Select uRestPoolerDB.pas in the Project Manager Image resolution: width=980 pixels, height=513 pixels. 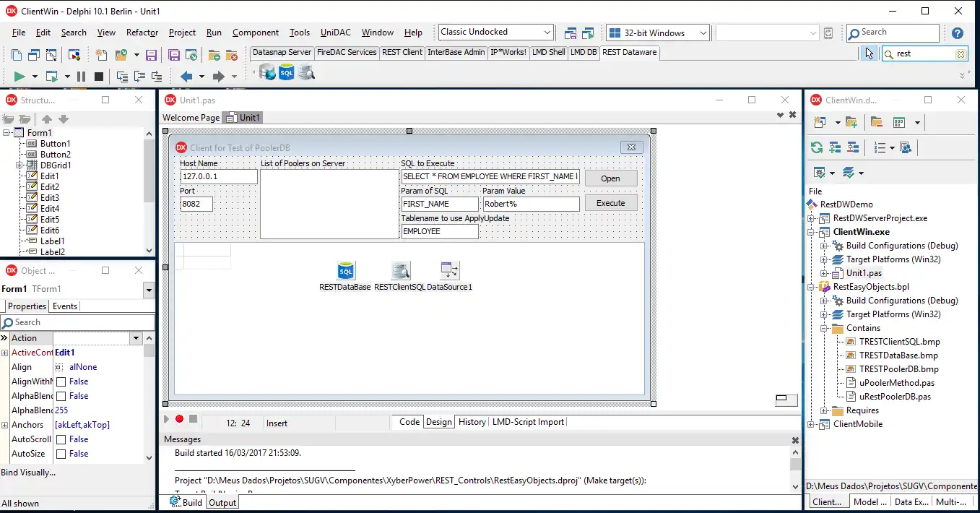895,397
